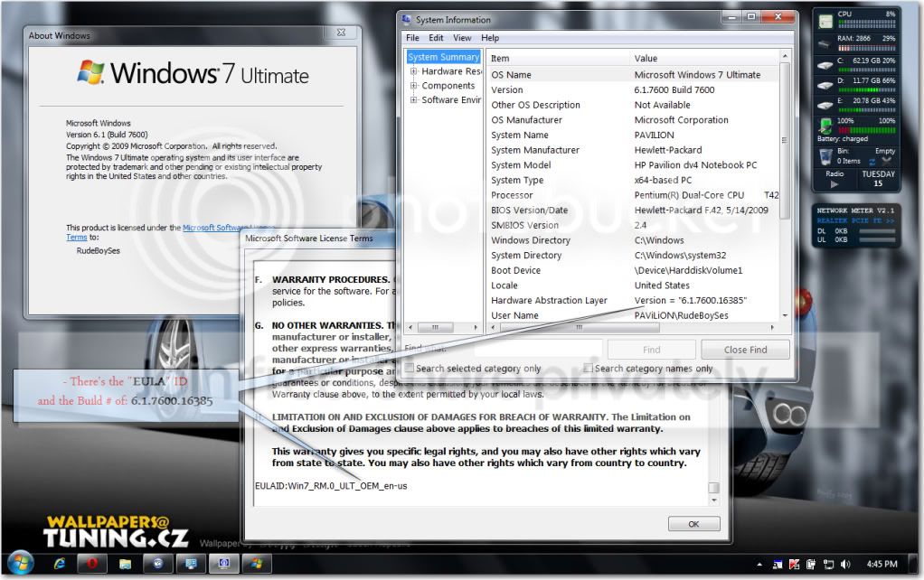The height and width of the screenshot is (580, 924).
Task: Click the HP Pavilion dv4 Notebook PC value
Action: (x=695, y=164)
